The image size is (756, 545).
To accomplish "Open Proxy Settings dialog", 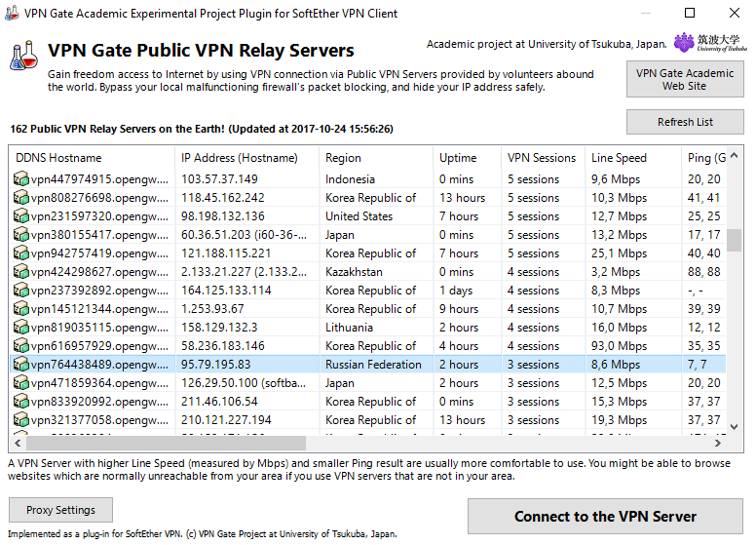I will 60,510.
